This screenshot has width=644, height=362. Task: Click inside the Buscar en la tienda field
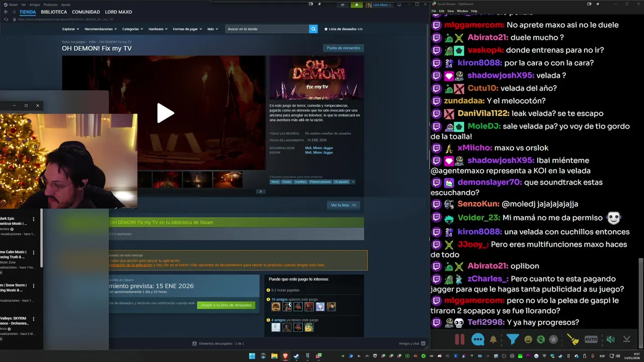tap(267, 29)
